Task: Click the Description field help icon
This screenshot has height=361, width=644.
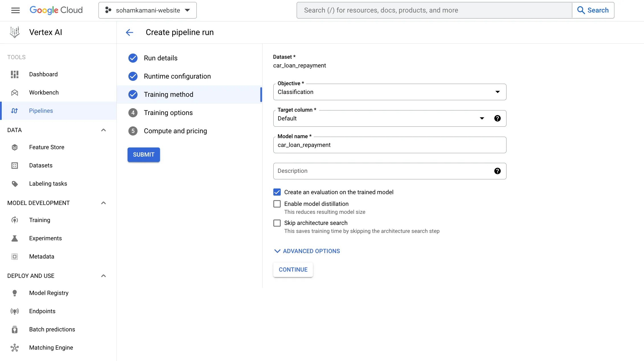Action: coord(497,171)
